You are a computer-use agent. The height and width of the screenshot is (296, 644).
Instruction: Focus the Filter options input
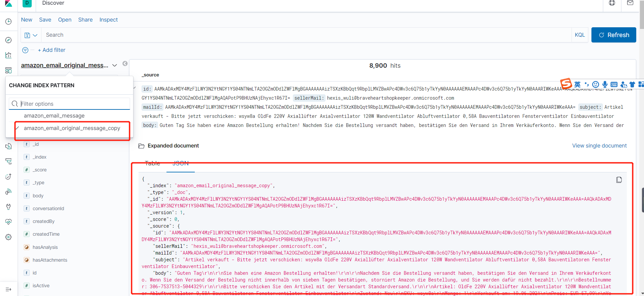point(69,104)
